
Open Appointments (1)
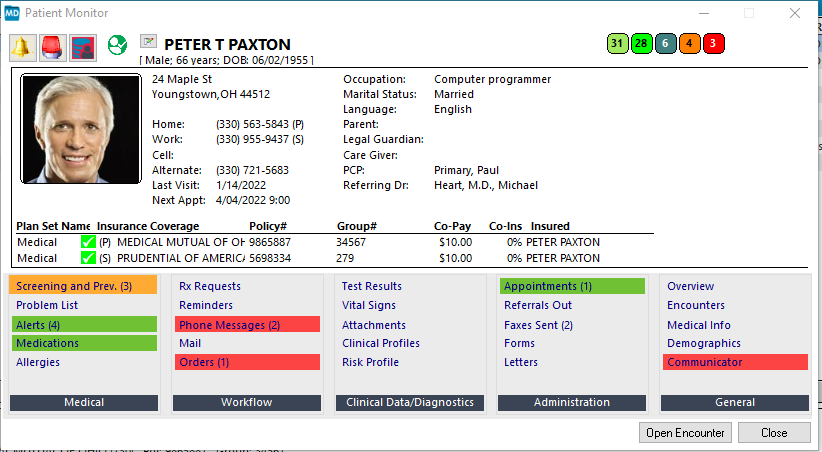572,286
